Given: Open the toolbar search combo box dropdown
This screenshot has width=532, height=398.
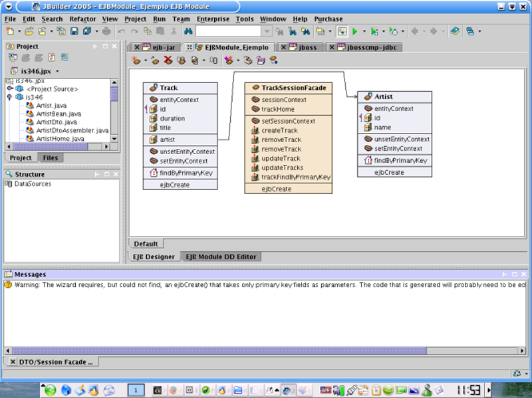Looking at the screenshot, I should point(266,31).
